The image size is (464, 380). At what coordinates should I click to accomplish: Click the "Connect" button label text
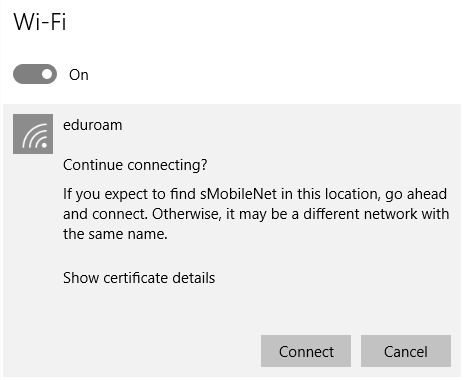pos(306,352)
